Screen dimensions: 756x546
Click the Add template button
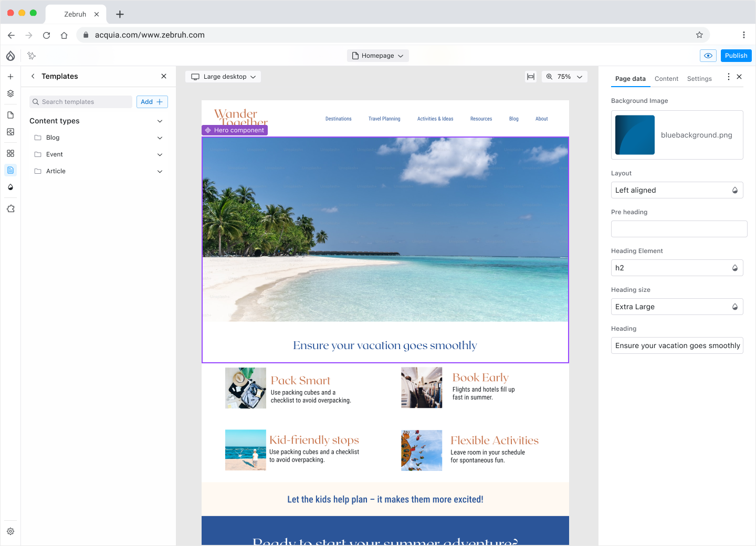click(152, 102)
